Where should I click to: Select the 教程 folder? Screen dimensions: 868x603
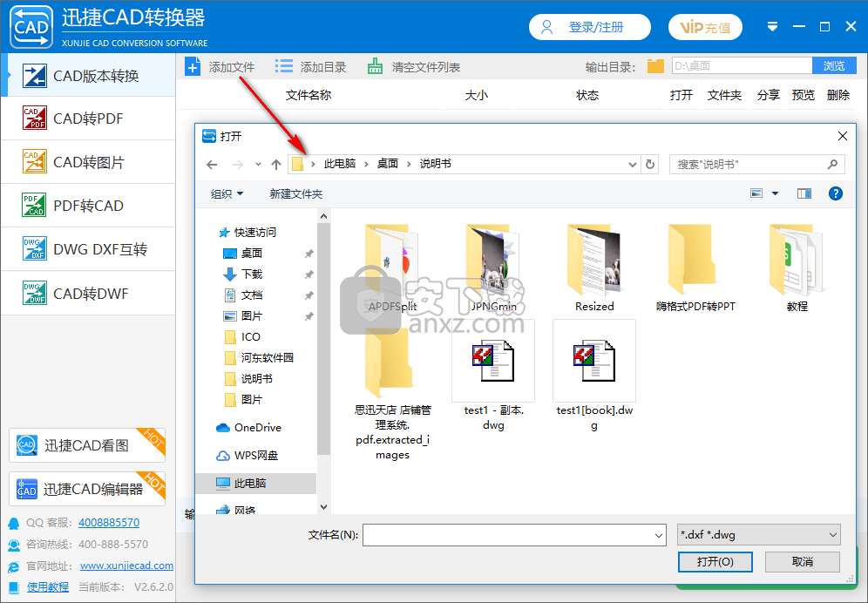[797, 268]
